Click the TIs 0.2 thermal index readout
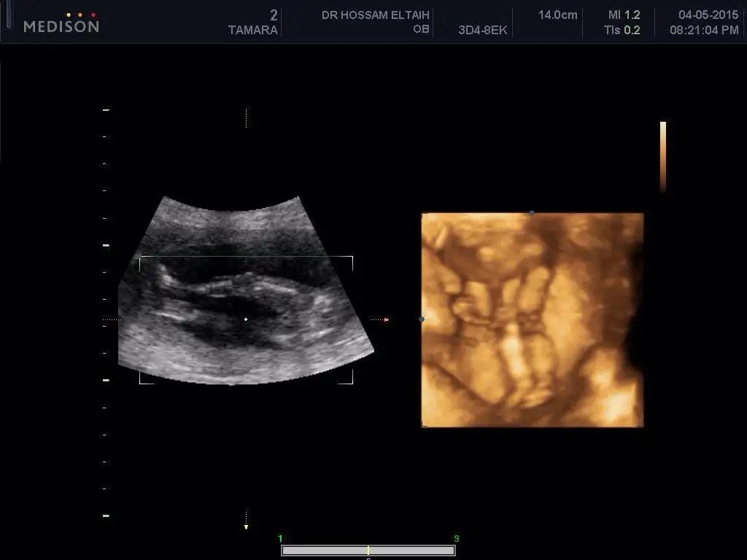Viewport: 747px width, 560px height. 622,30
